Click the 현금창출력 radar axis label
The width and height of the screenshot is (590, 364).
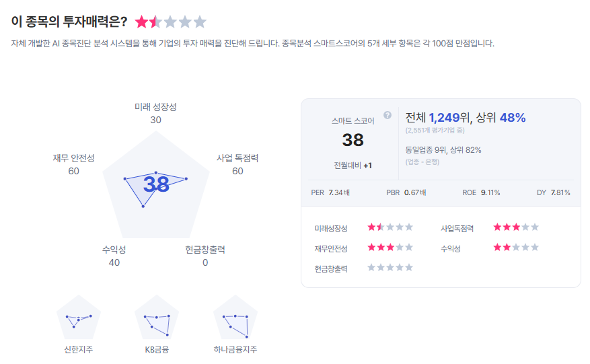click(x=205, y=250)
